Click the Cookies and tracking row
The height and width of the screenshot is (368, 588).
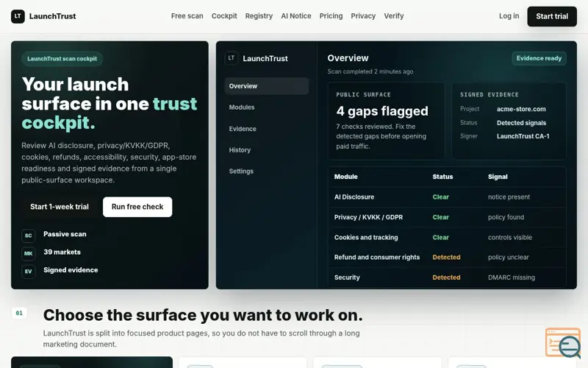[447, 237]
